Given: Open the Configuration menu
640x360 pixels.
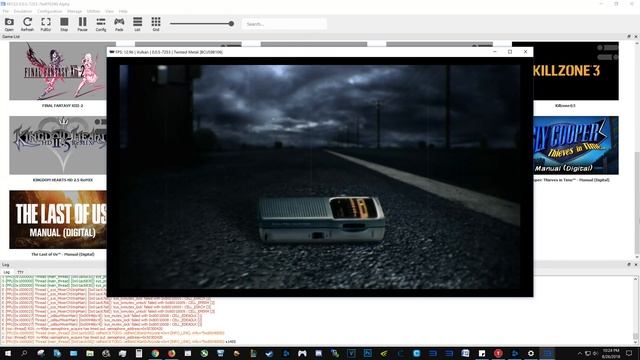Looking at the screenshot, I should click(50, 11).
